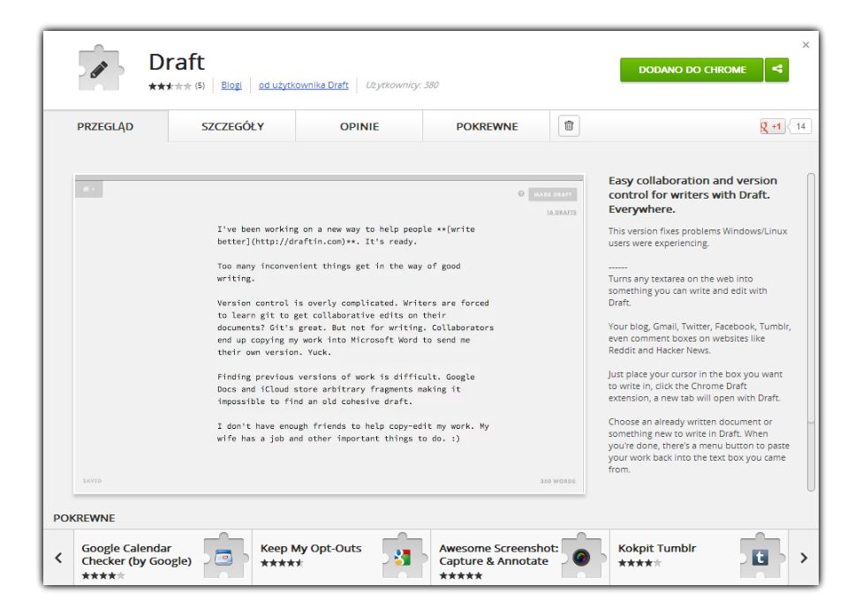The width and height of the screenshot is (862, 616).
Task: Click the Google +1 button
Action: coord(772,126)
